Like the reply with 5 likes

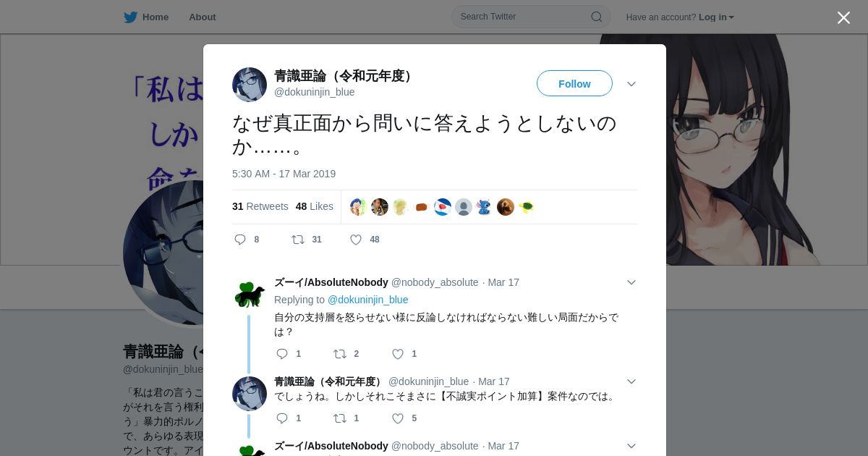pos(398,418)
